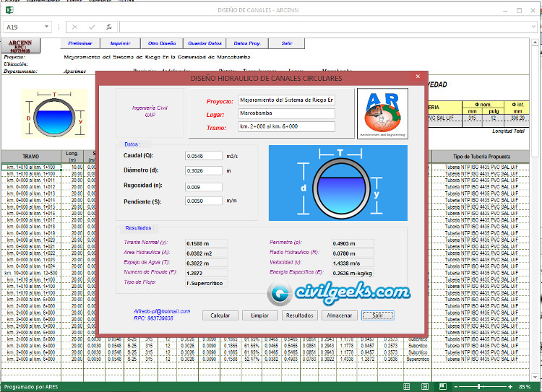Switch to Page Layout view icon
The width and height of the screenshot is (542, 392).
click(x=423, y=387)
